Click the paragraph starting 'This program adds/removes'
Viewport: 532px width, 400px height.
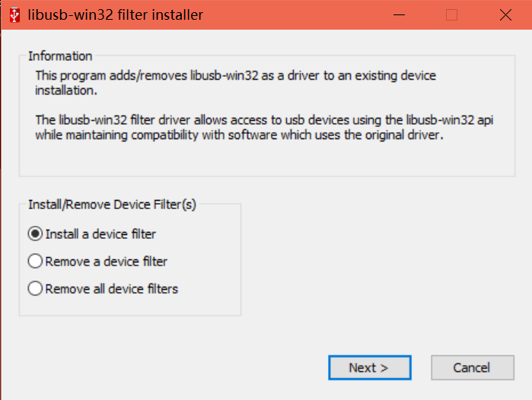[x=236, y=83]
